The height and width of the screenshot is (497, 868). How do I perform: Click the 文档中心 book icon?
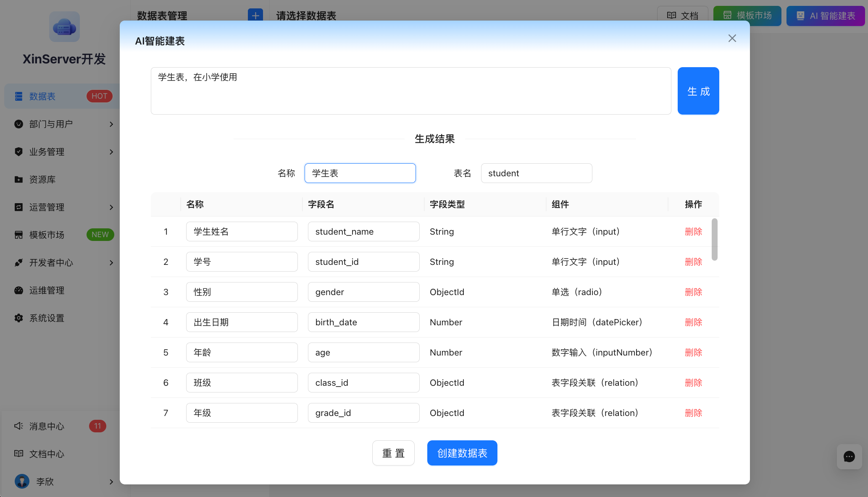18,454
